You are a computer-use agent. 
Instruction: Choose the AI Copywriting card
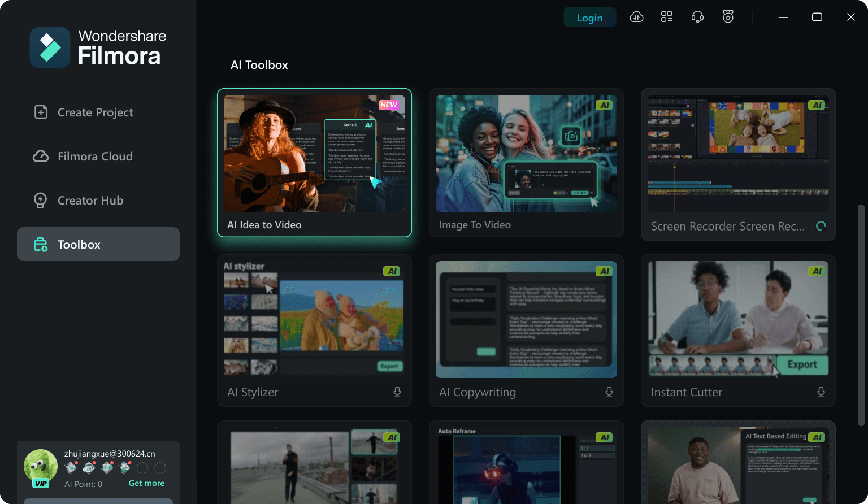526,331
